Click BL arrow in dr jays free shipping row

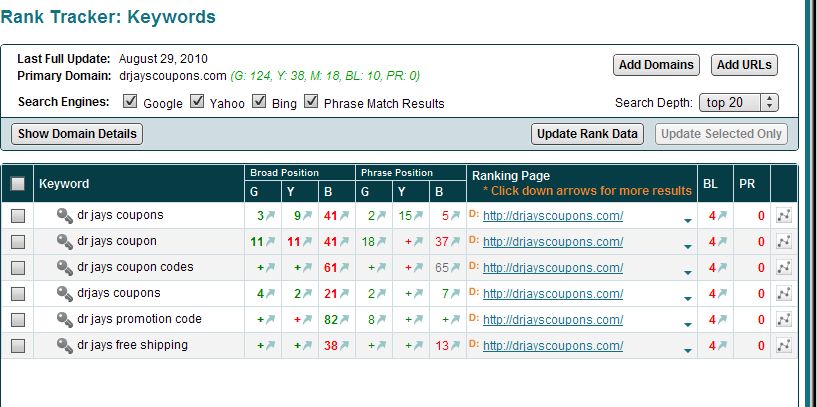click(x=722, y=346)
